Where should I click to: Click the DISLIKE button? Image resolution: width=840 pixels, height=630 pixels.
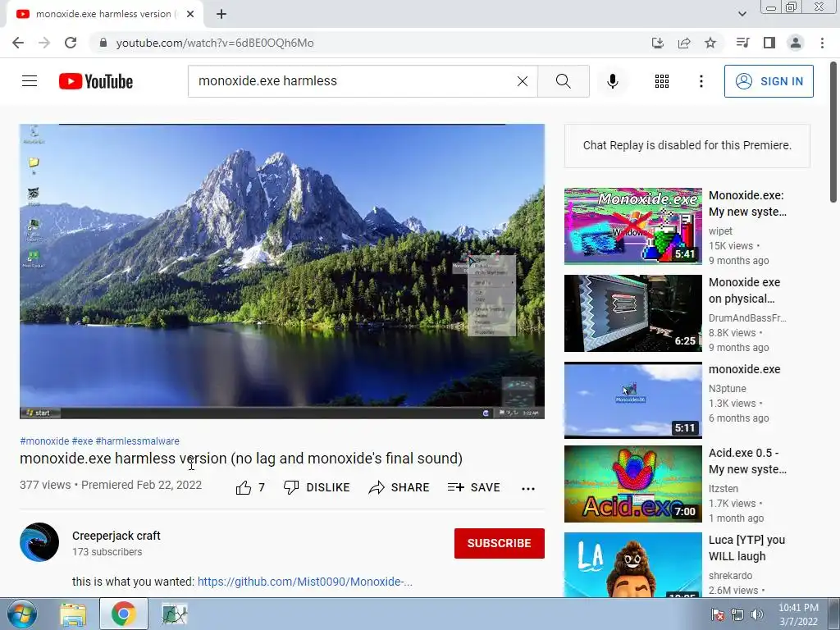[316, 487]
